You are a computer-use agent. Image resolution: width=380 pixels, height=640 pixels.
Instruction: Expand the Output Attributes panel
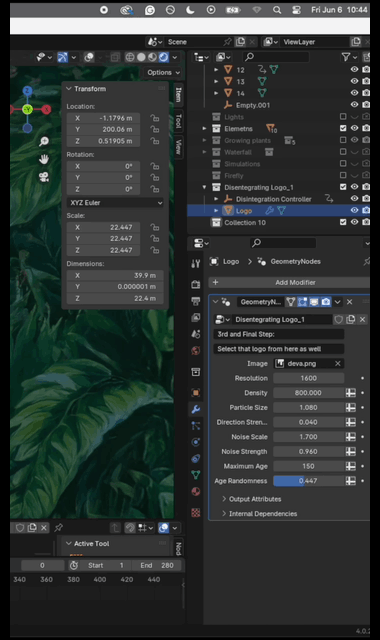(252, 499)
